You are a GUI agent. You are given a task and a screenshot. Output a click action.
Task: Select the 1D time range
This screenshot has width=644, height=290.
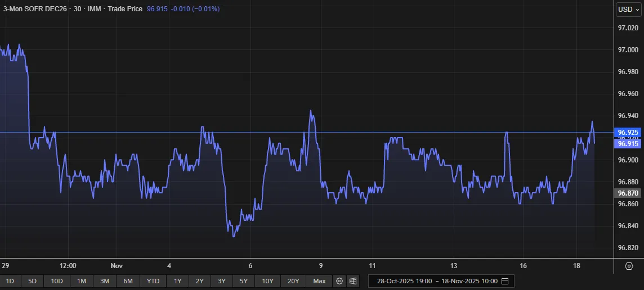(x=10, y=281)
